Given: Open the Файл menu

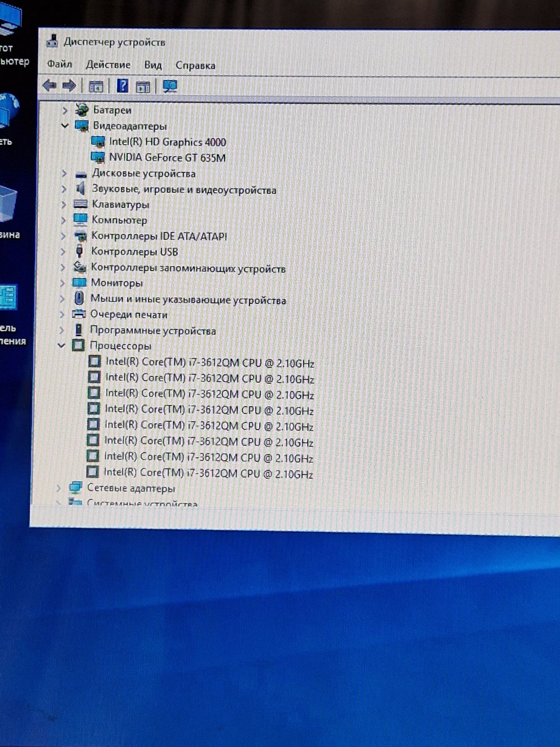Looking at the screenshot, I should [59, 64].
